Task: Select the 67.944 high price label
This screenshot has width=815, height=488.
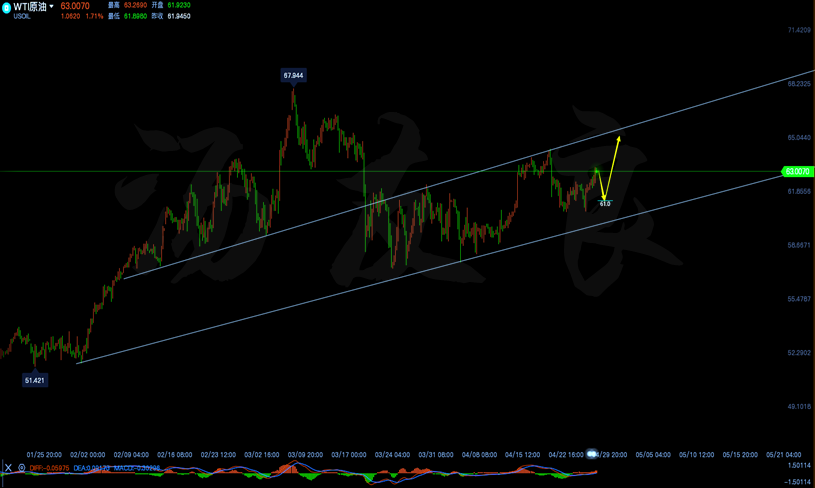Action: pyautogui.click(x=293, y=75)
